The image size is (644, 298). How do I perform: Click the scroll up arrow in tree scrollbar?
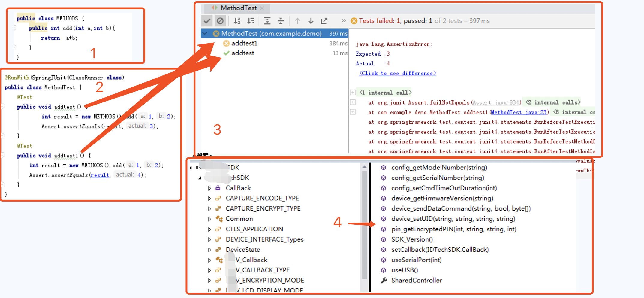[x=364, y=167]
